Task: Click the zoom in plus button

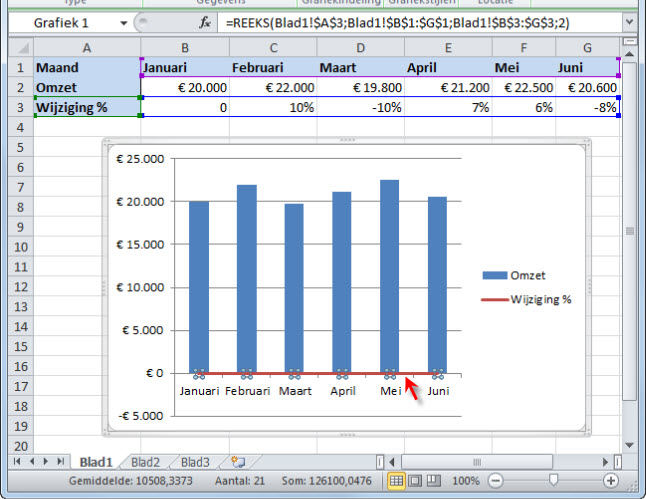Action: pos(611,481)
